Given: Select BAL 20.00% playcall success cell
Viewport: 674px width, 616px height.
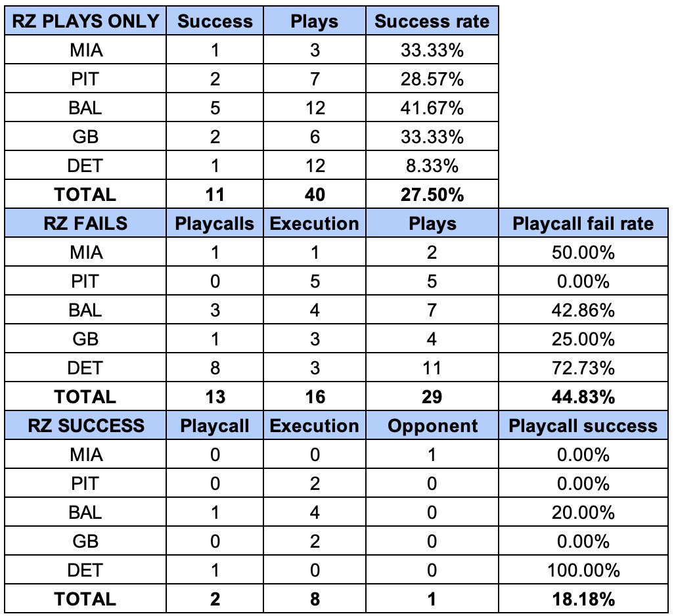Looking at the screenshot, I should pos(583,512).
